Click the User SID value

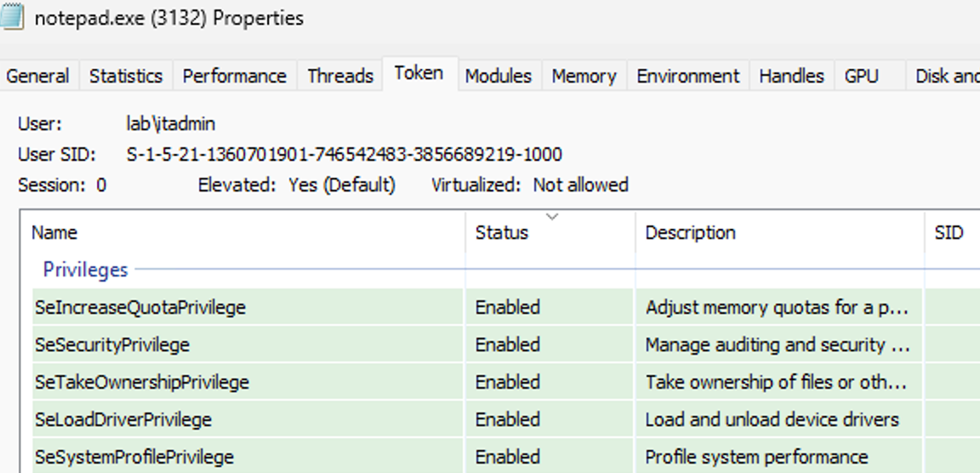coord(344,154)
